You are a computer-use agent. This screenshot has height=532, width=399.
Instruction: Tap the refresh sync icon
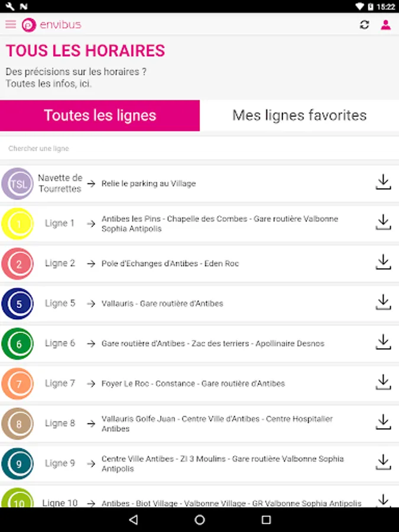pyautogui.click(x=364, y=25)
